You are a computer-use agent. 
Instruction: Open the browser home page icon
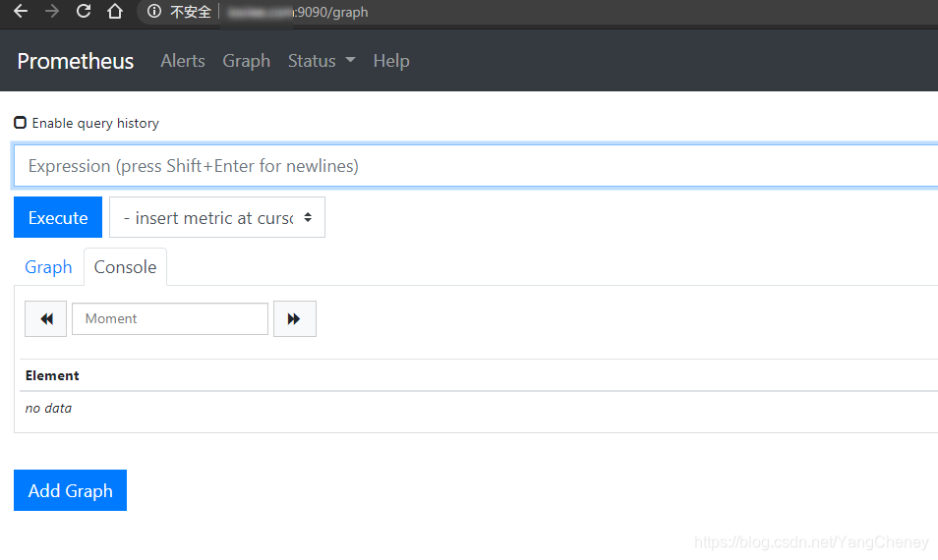tap(115, 12)
